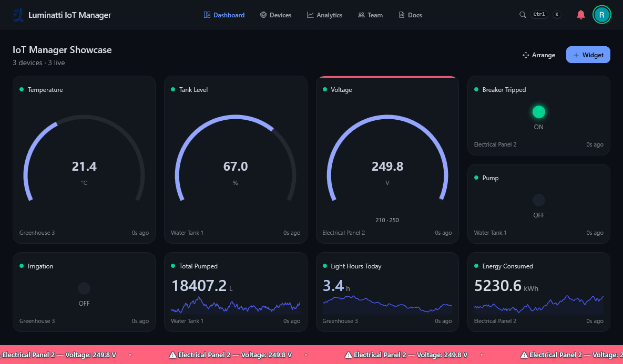Screen dimensions: 623x364
Task: Click the Docs file icon
Action: pos(401,15)
